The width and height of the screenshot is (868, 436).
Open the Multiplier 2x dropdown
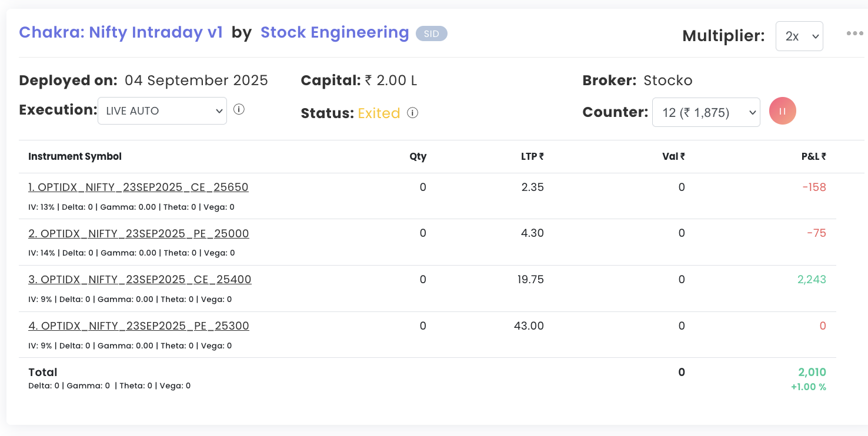pos(799,36)
